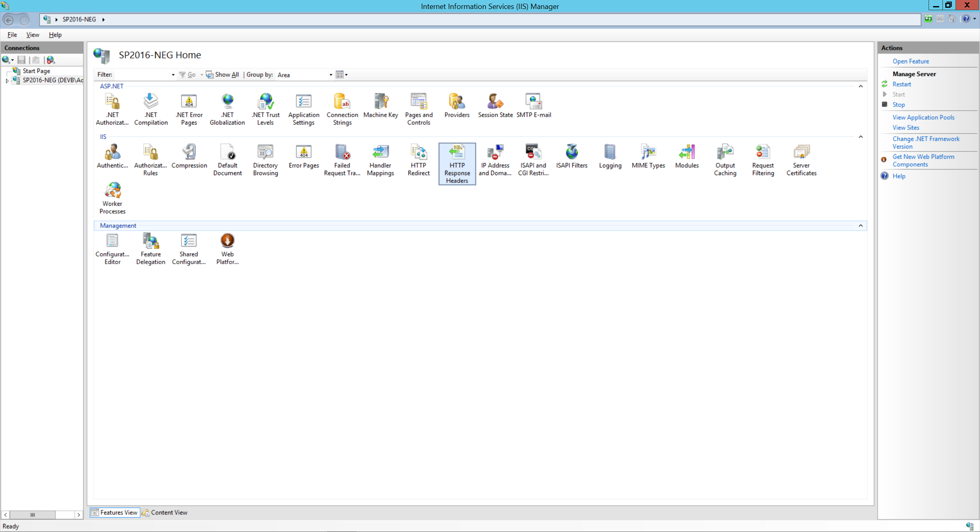Screen dimensions: 980x532
Task: Open Request Filtering feature
Action: coord(763,160)
